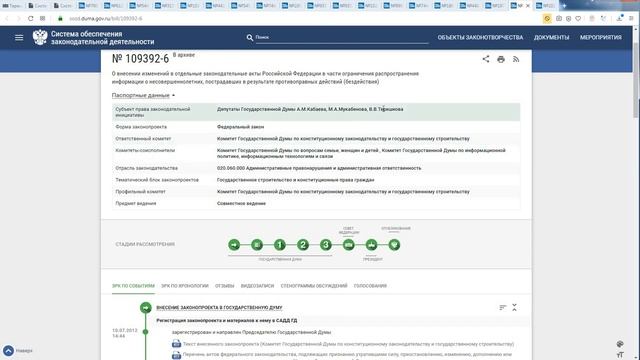Open the browser extensions grid icon
This screenshot has width=640, height=360.
pos(42,18)
